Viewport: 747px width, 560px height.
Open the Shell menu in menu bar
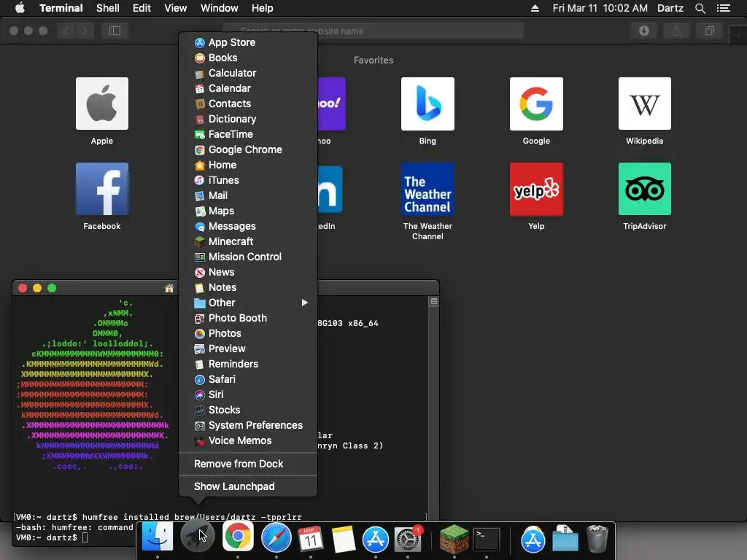pos(108,8)
